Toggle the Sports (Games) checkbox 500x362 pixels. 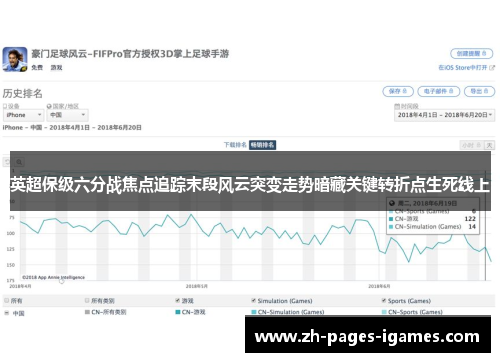coord(384,301)
